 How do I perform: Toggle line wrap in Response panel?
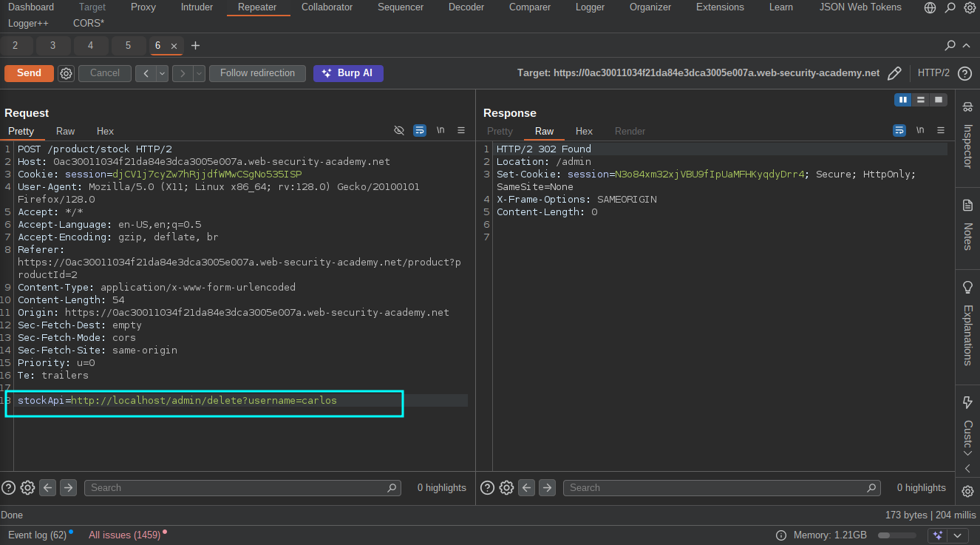899,130
